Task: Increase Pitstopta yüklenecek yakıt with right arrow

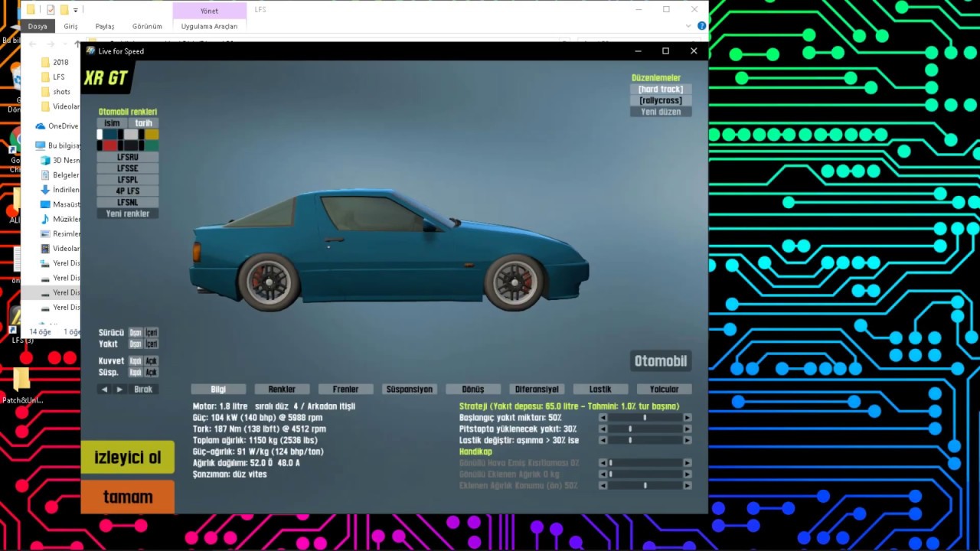Action: pos(688,429)
